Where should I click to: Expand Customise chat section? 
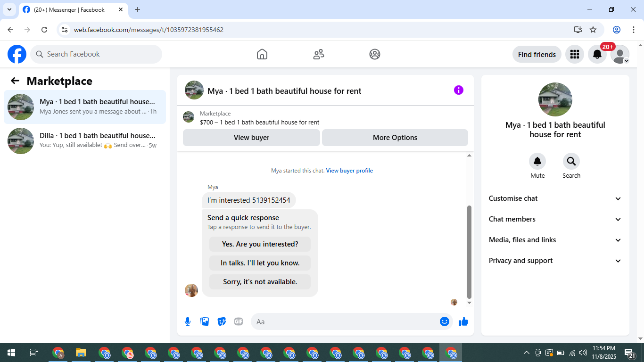coord(555,198)
